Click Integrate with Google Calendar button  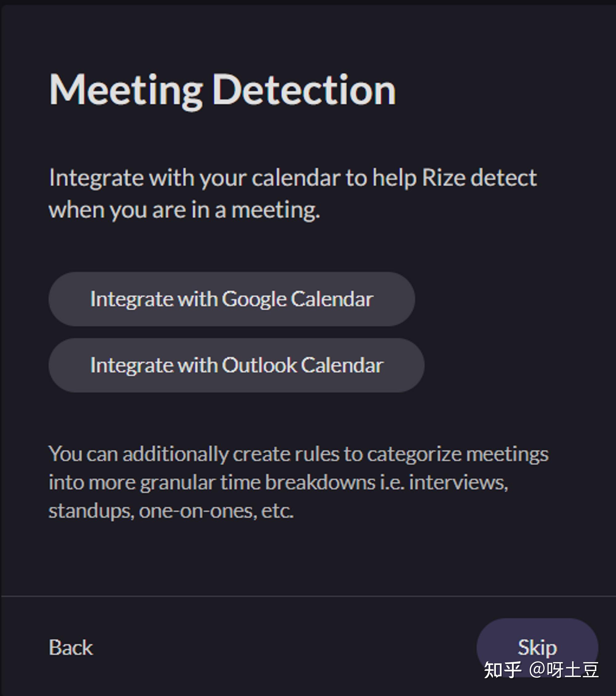(232, 299)
